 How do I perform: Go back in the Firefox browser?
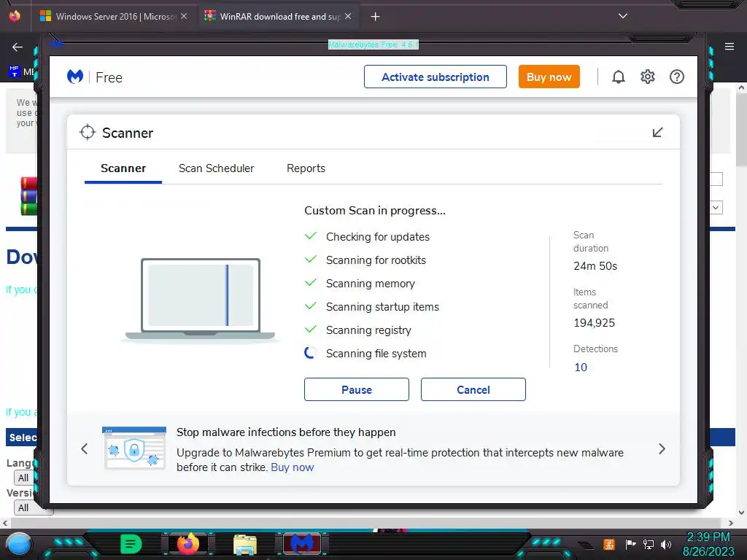(x=18, y=47)
